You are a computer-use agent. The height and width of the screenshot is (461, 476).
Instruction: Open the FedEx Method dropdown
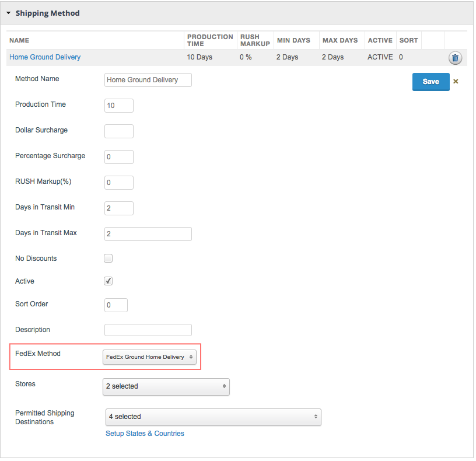click(150, 357)
